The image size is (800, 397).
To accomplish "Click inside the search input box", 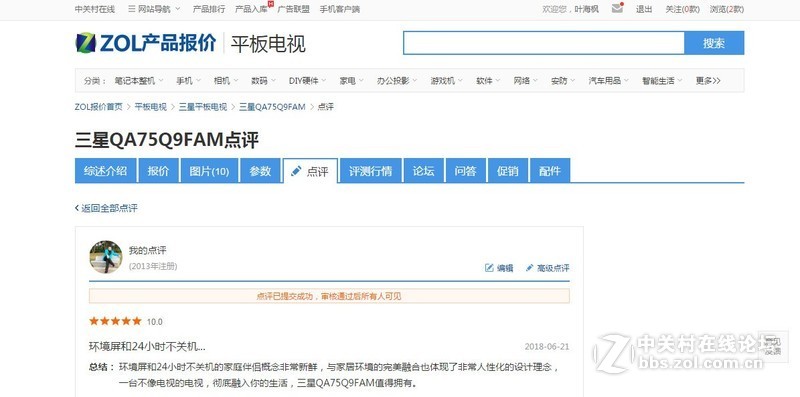I will [543, 43].
